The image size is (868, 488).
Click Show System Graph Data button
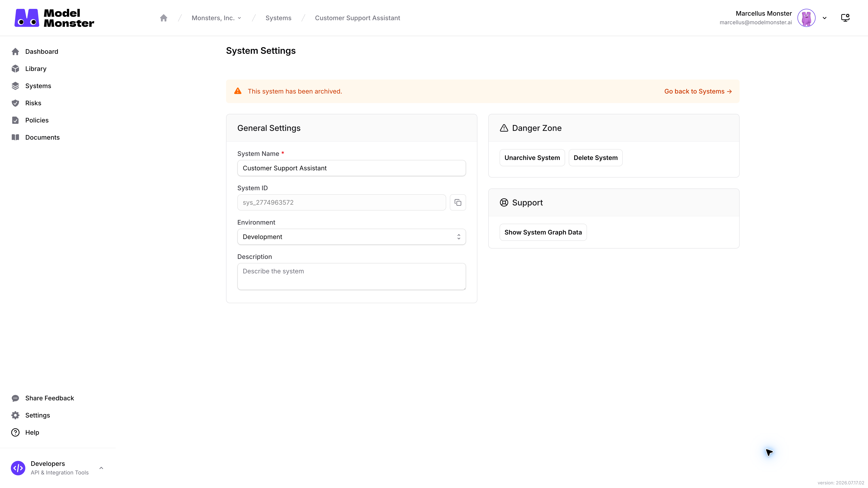[543, 232]
